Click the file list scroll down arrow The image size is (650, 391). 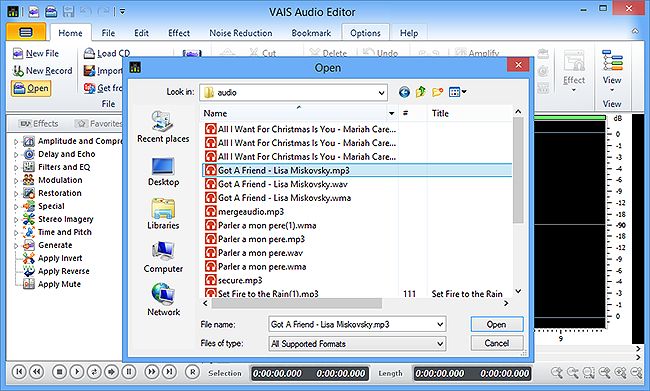pos(518,291)
